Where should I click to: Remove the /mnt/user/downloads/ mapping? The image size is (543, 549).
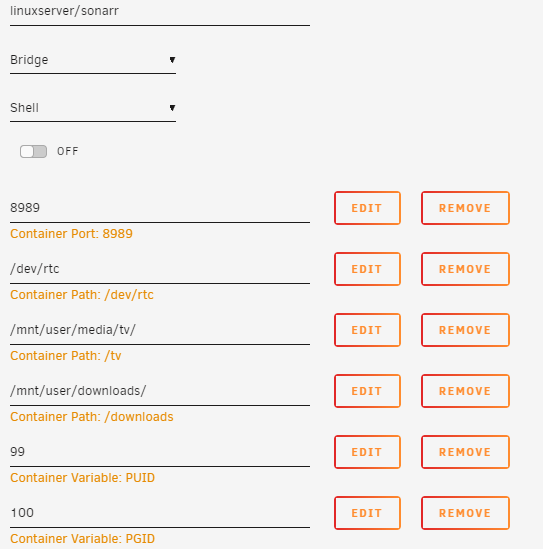(x=465, y=391)
